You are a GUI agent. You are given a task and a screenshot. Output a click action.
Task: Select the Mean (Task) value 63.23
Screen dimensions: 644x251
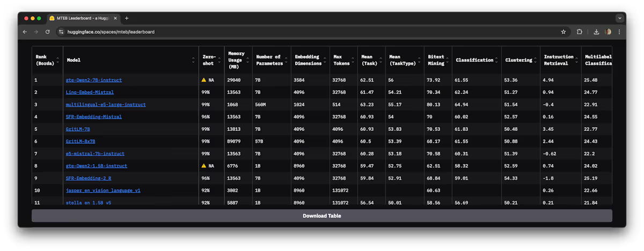tap(367, 105)
